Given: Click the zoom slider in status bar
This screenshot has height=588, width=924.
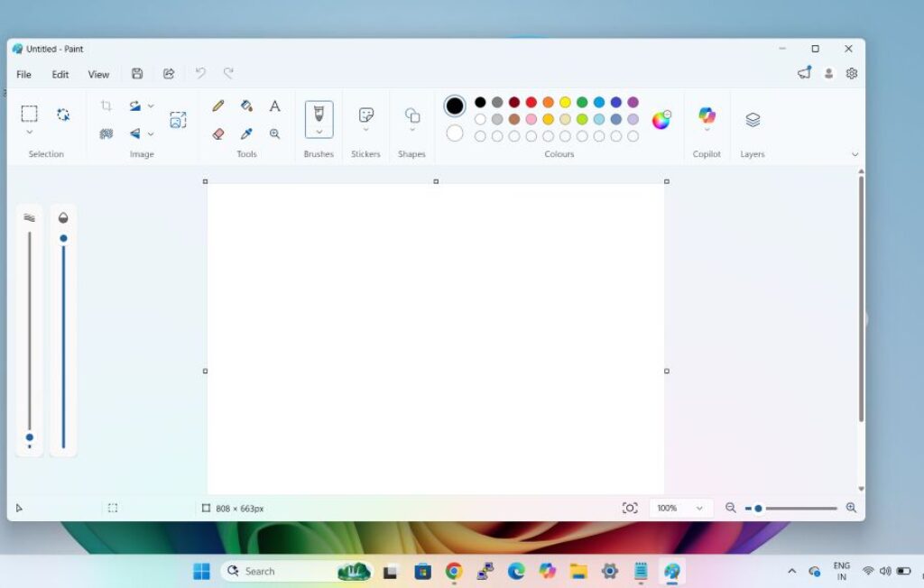Looking at the screenshot, I should (x=790, y=508).
